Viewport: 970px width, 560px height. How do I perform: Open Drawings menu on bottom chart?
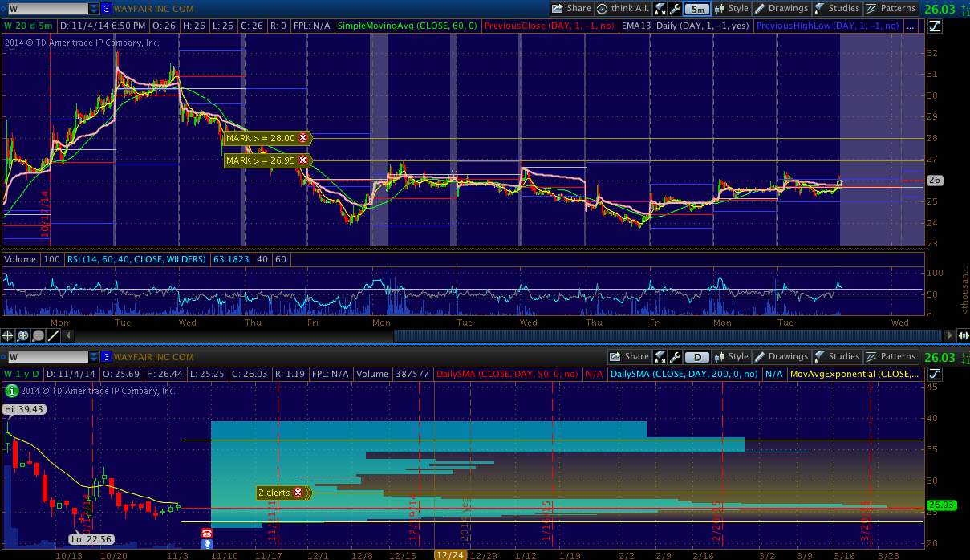pos(781,357)
